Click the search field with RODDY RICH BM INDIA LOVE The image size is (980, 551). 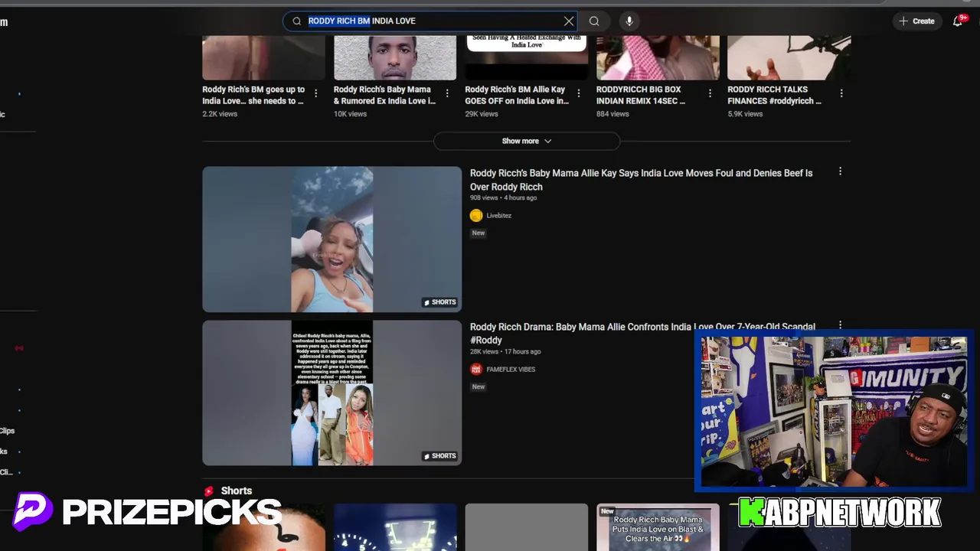pyautogui.click(x=430, y=21)
